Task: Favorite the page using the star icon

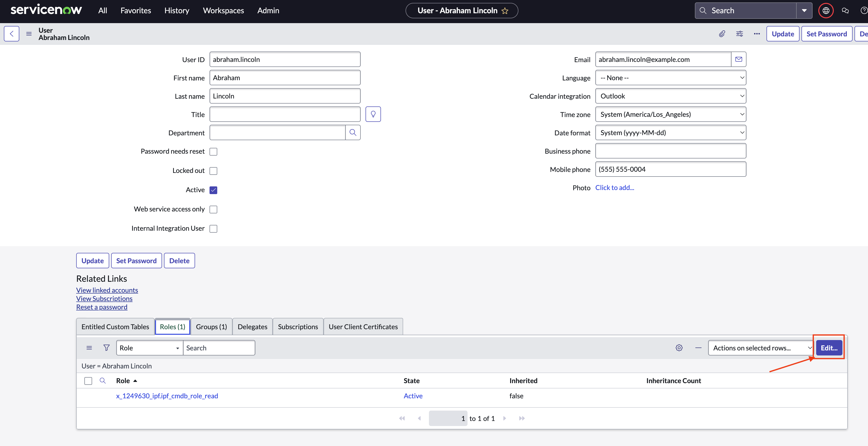Action: (505, 11)
